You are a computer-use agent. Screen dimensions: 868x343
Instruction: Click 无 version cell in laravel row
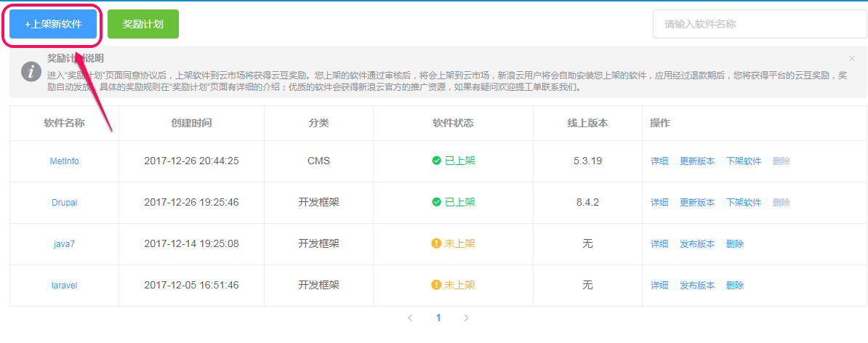tap(588, 286)
